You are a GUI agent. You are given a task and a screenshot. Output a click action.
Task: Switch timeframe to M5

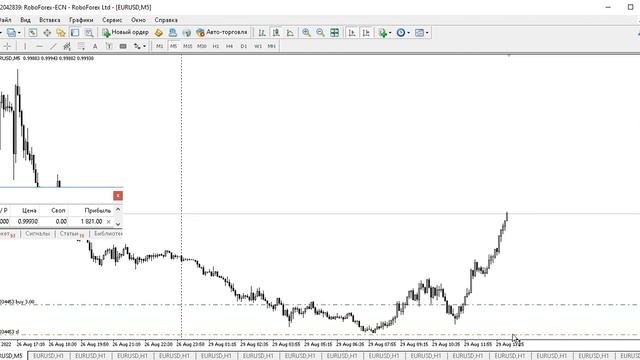[173, 46]
